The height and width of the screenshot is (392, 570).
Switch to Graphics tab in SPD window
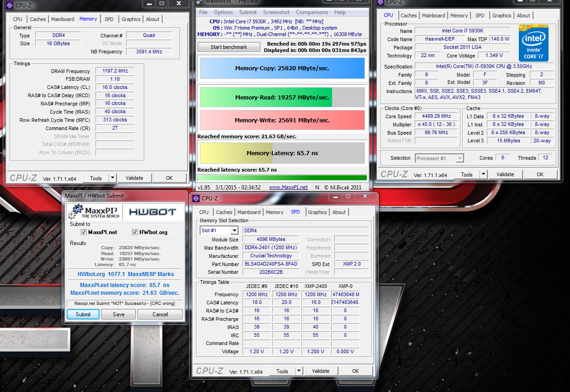pyautogui.click(x=317, y=212)
